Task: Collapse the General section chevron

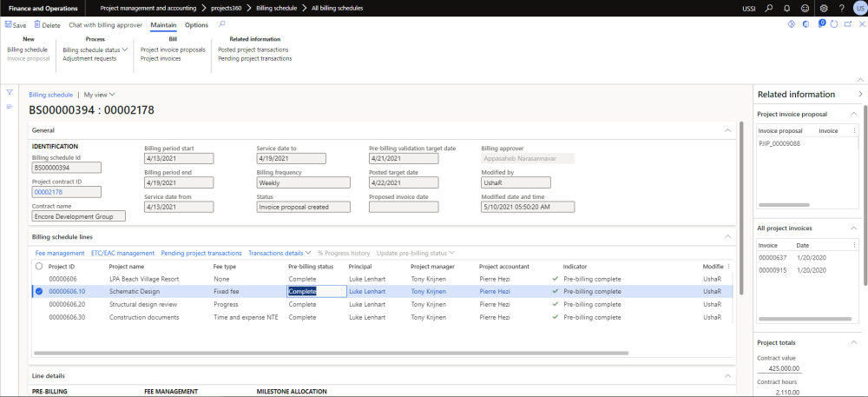Action: click(x=727, y=130)
